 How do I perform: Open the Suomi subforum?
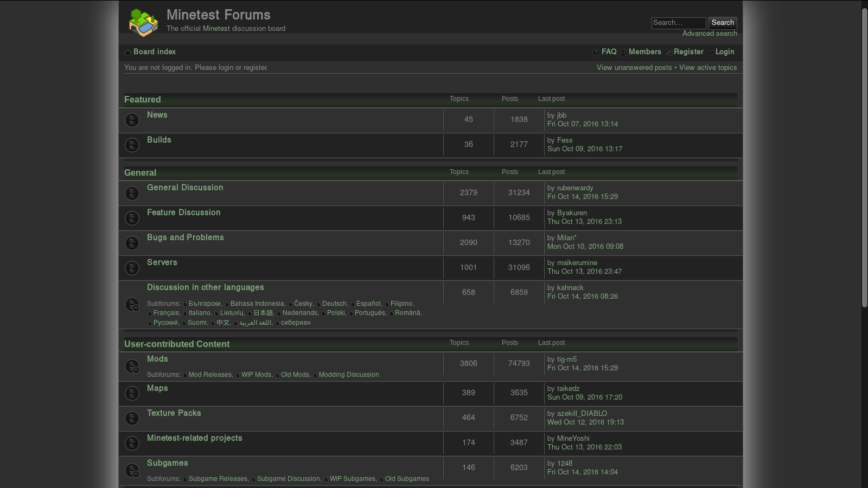(x=197, y=323)
